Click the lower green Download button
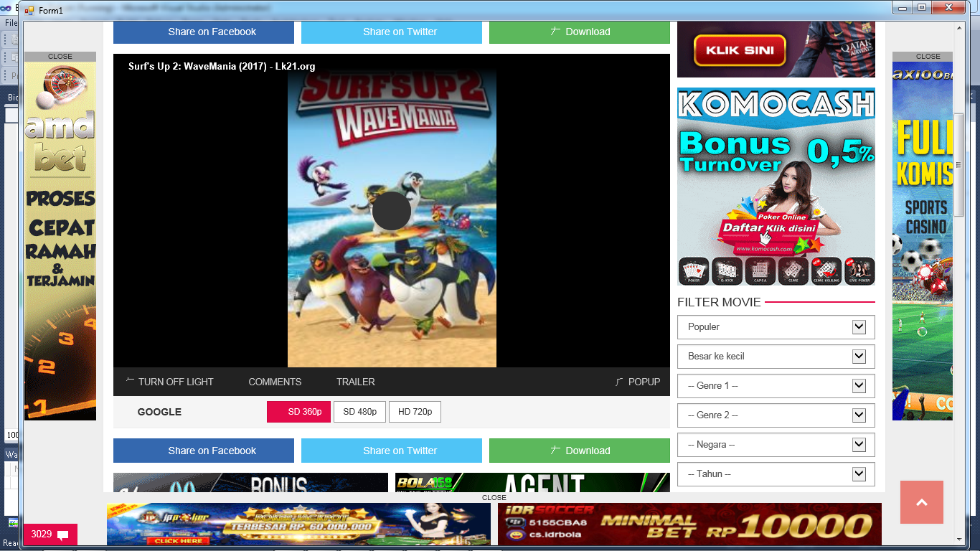 pos(580,451)
